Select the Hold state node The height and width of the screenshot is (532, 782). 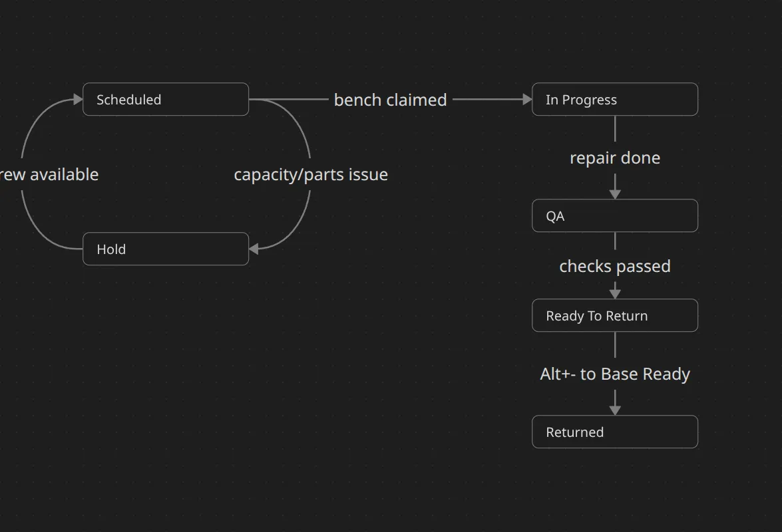coord(165,249)
